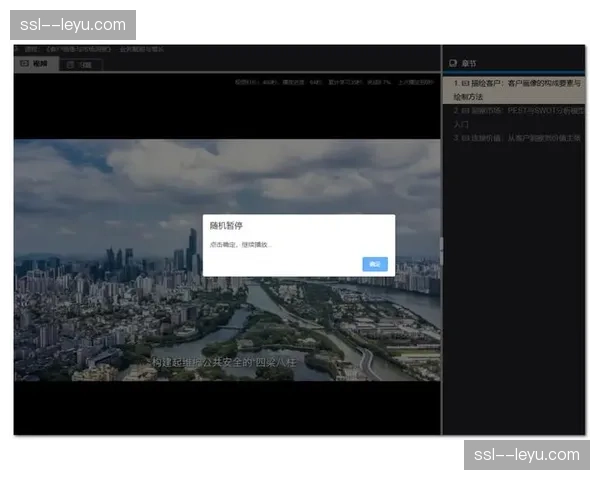Click the 章节 panel icon
600x480 pixels.
coord(454,62)
